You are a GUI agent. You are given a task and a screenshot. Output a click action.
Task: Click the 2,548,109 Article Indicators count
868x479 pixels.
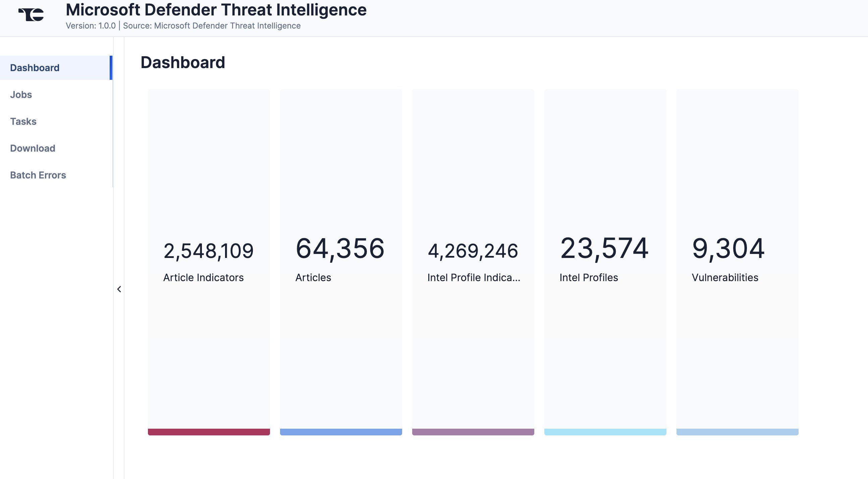click(x=209, y=250)
